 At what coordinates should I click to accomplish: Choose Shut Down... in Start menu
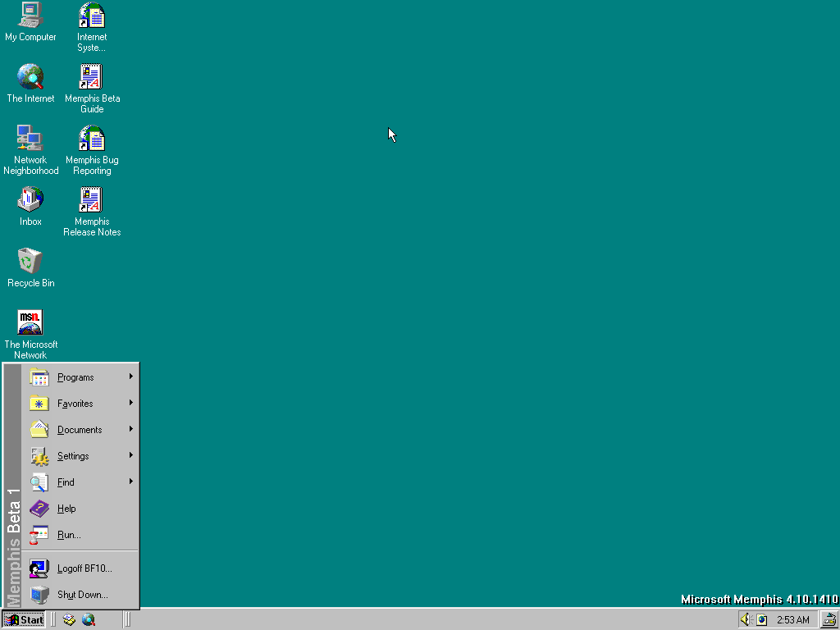coord(80,595)
